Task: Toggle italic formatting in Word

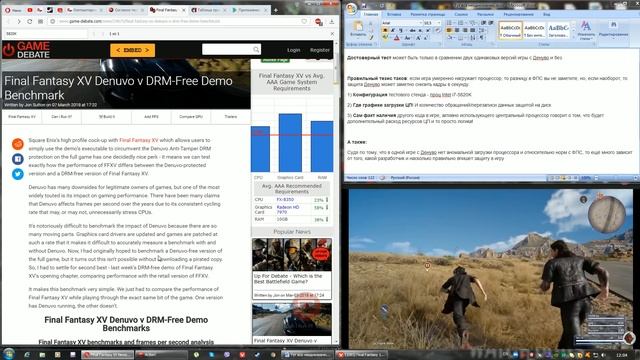Action: [x=393, y=30]
